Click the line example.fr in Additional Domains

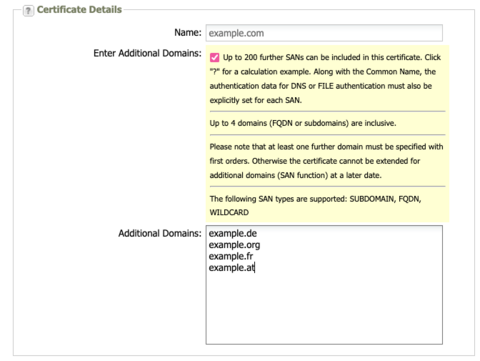[x=231, y=256]
